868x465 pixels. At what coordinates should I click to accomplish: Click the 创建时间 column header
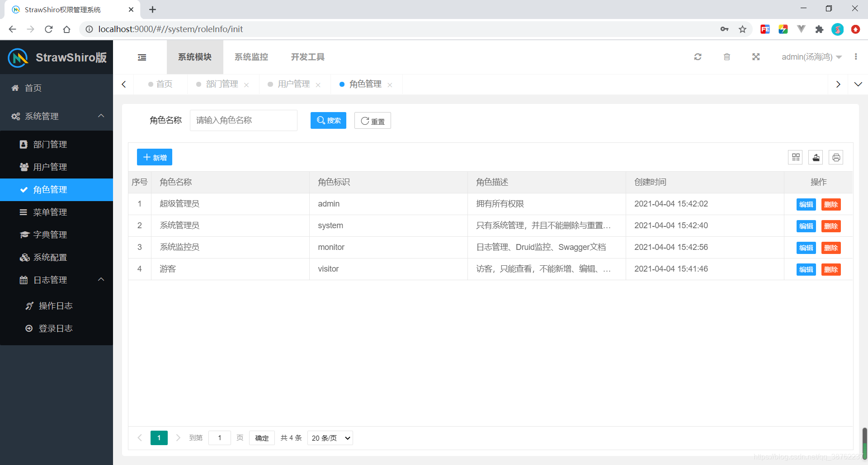705,182
